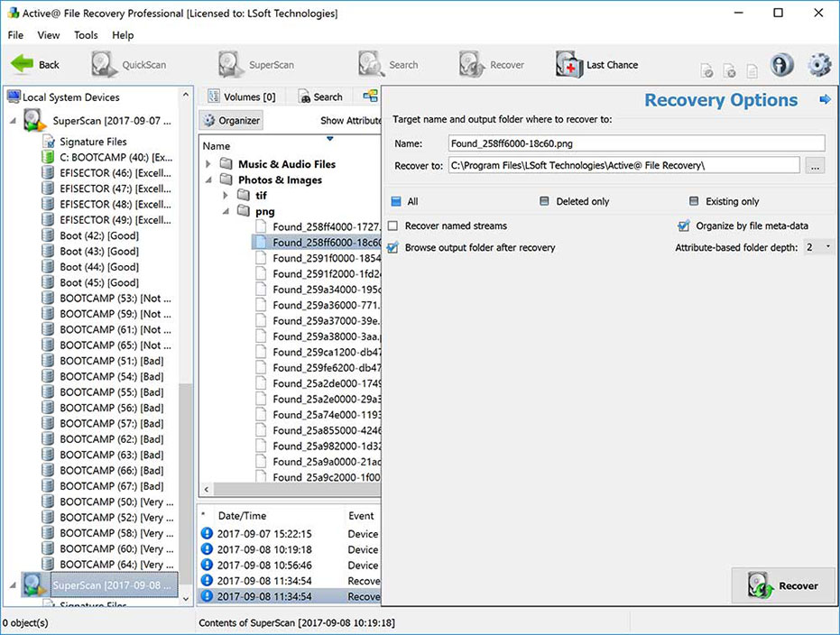Launch a SuperScan from the toolbar
The height and width of the screenshot is (635, 840).
[x=246, y=64]
